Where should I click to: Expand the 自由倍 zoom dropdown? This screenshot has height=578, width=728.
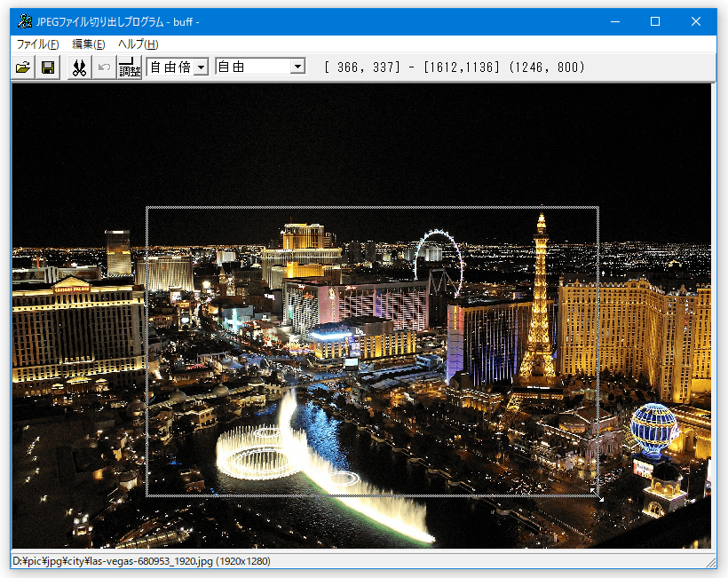point(201,67)
